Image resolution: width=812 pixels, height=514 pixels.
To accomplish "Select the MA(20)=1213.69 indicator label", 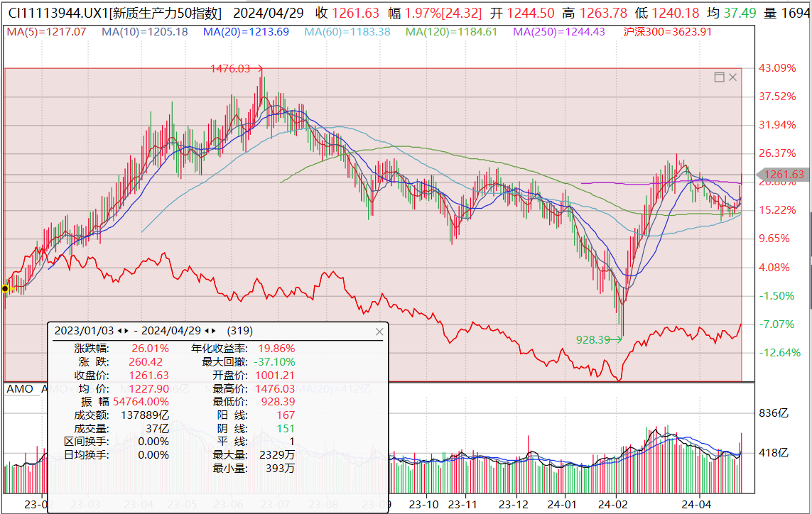I will 246,31.
